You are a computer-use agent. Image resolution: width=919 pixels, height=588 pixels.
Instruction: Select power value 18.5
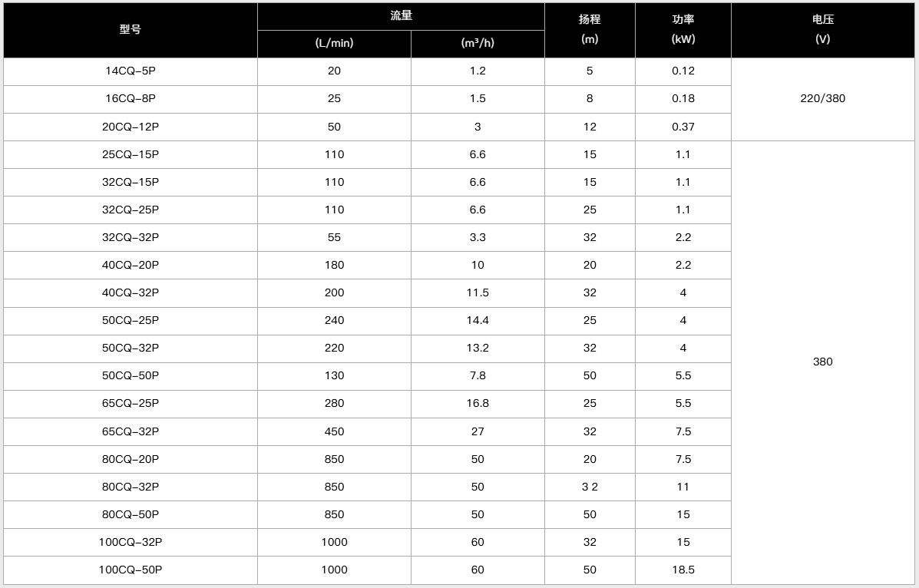[683, 570]
